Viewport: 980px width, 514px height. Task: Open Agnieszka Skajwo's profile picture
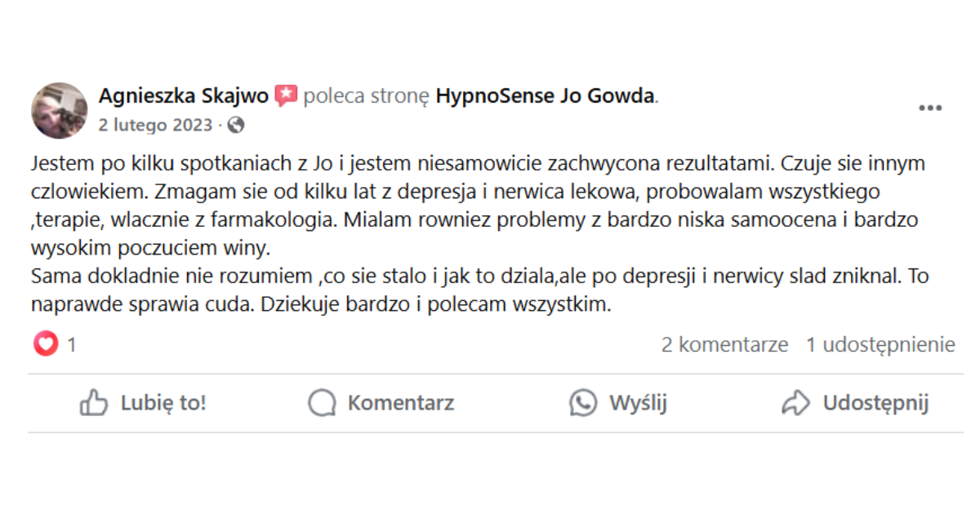pyautogui.click(x=59, y=110)
